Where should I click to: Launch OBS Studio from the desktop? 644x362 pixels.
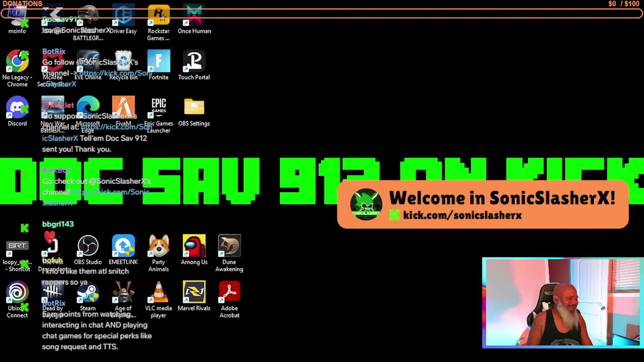tap(88, 251)
